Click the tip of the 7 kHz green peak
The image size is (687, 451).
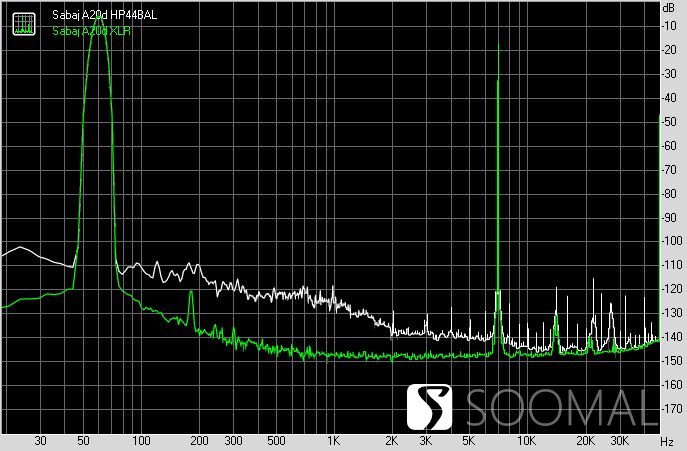click(x=499, y=44)
